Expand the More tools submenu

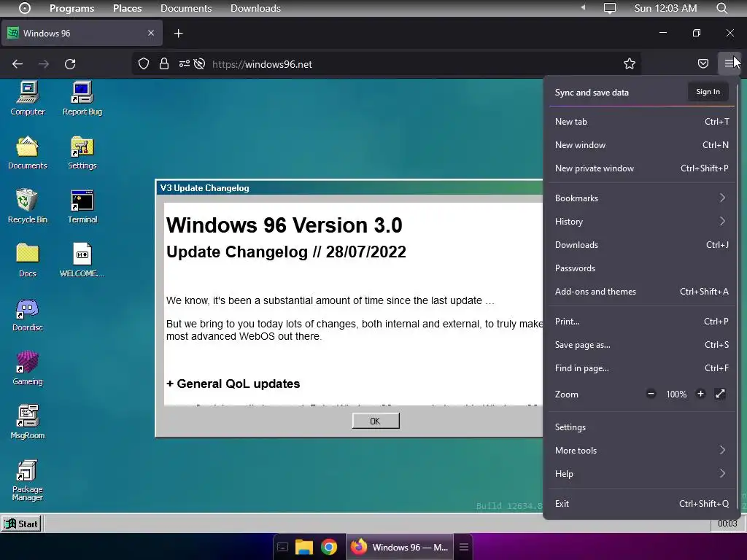pyautogui.click(x=642, y=451)
